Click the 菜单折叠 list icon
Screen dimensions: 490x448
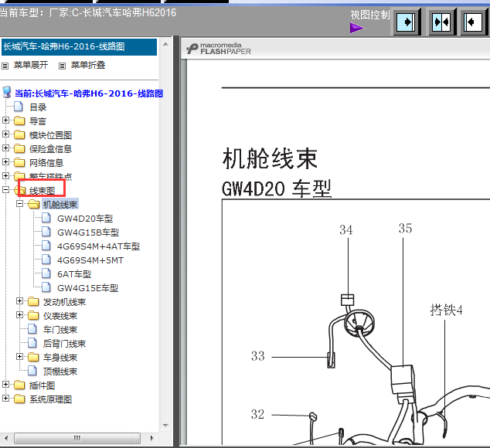[x=62, y=66]
